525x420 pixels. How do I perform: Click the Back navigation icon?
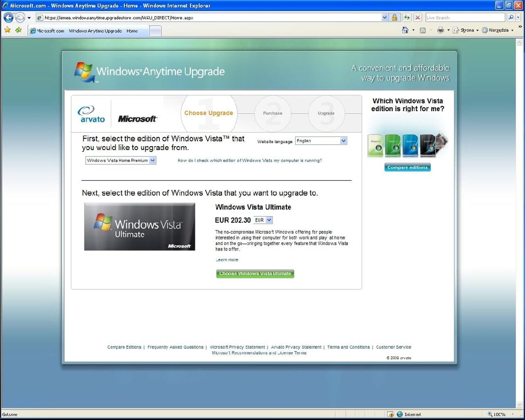point(8,17)
